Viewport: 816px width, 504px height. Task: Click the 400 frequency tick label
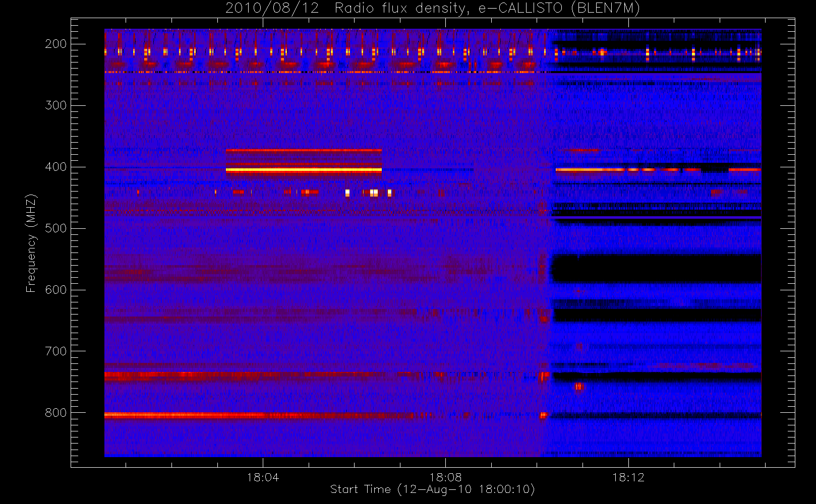click(56, 167)
